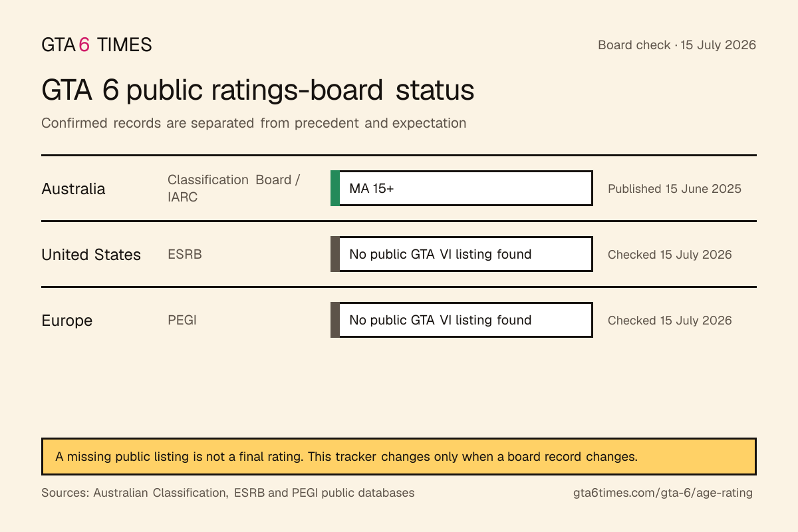
Task: Click the yellow 'missing public listing' notice banner
Action: [399, 456]
